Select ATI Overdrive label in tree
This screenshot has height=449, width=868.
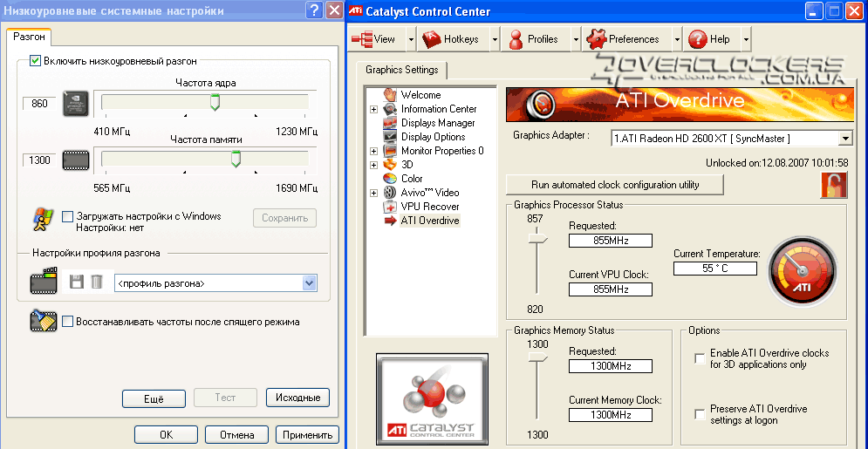pyautogui.click(x=430, y=221)
